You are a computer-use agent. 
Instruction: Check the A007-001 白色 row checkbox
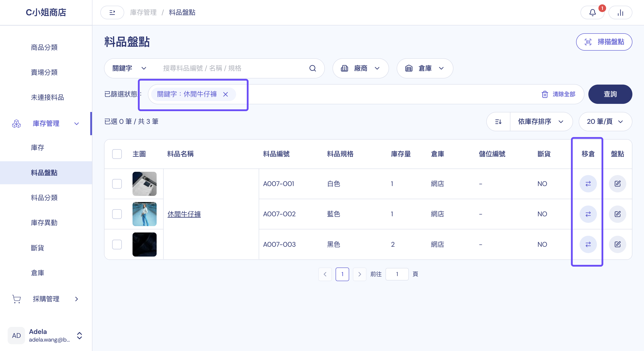[117, 184]
